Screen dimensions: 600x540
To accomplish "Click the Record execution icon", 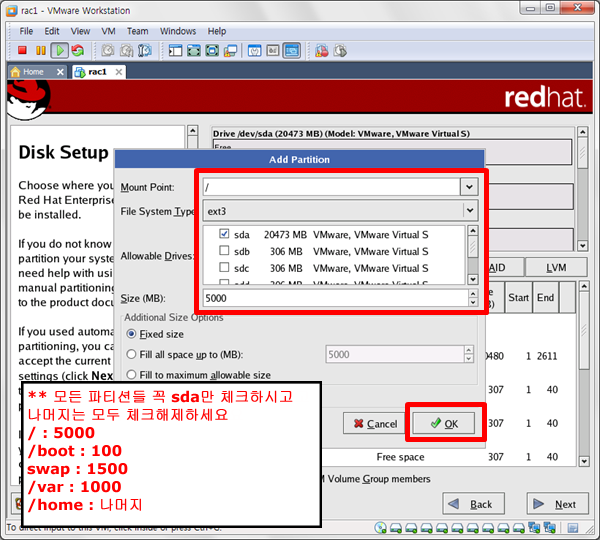I will [x=321, y=51].
